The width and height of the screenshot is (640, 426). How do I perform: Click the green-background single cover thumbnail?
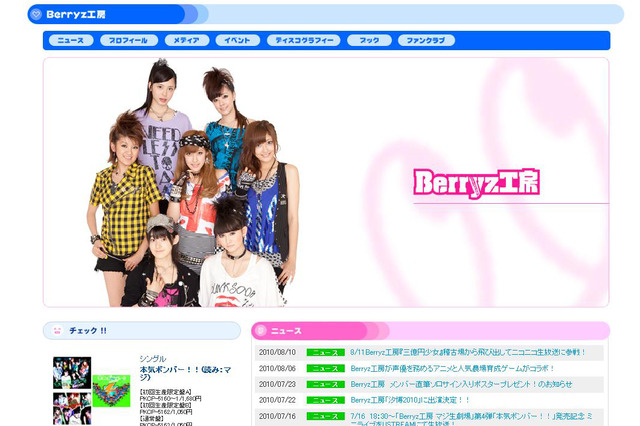click(x=111, y=391)
